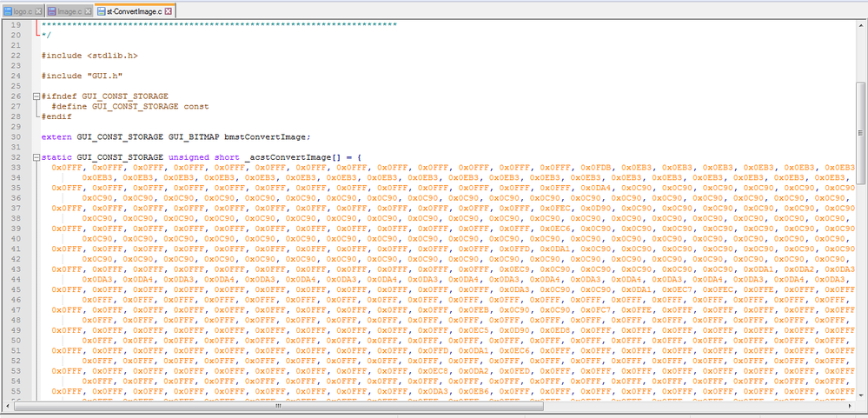The image size is (868, 418).
Task: Click the 0x0EC6 value on line 39
Action: (554, 228)
